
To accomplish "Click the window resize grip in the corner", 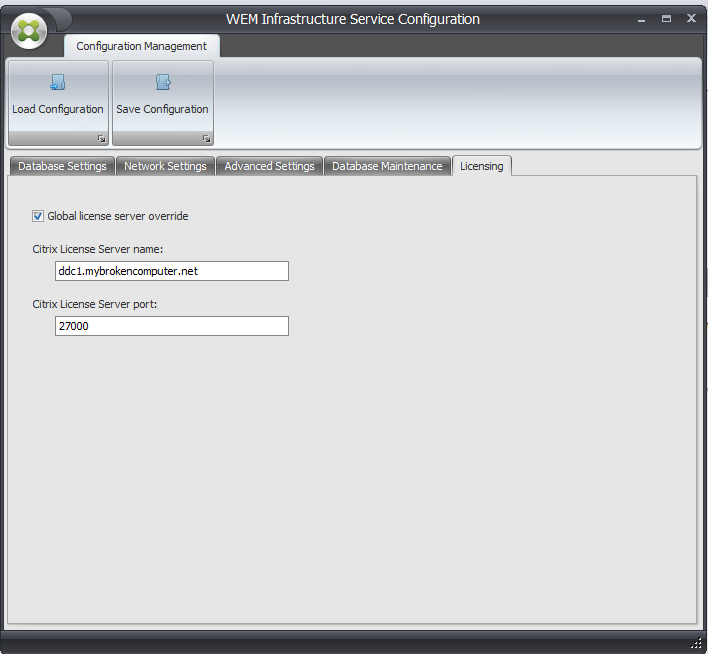I will click(696, 642).
